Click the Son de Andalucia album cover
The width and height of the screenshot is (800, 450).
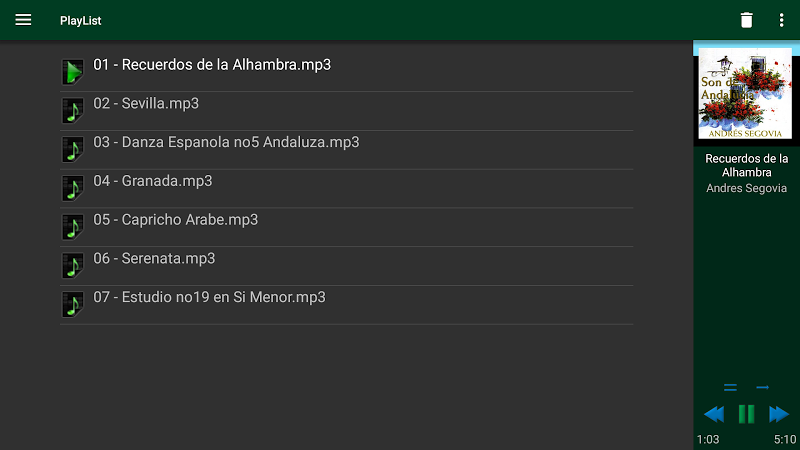(x=745, y=93)
